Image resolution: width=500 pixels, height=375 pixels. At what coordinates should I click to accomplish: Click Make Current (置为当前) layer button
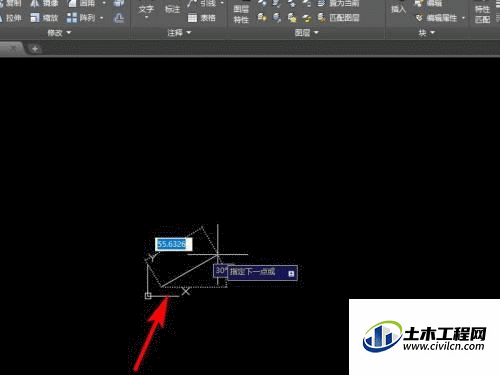click(x=339, y=3)
